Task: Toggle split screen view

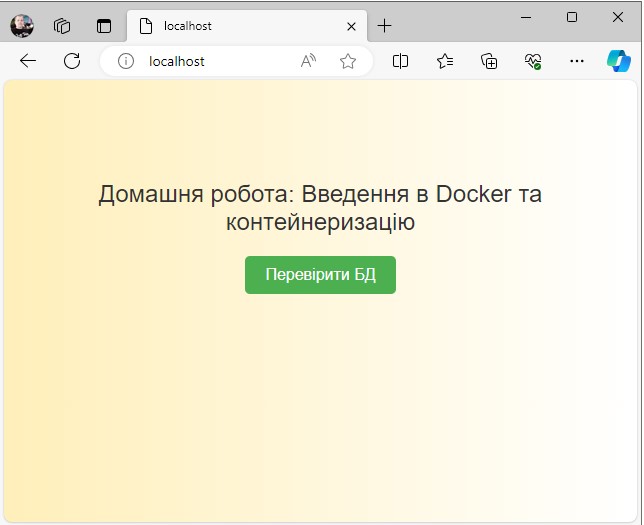Action: click(400, 61)
